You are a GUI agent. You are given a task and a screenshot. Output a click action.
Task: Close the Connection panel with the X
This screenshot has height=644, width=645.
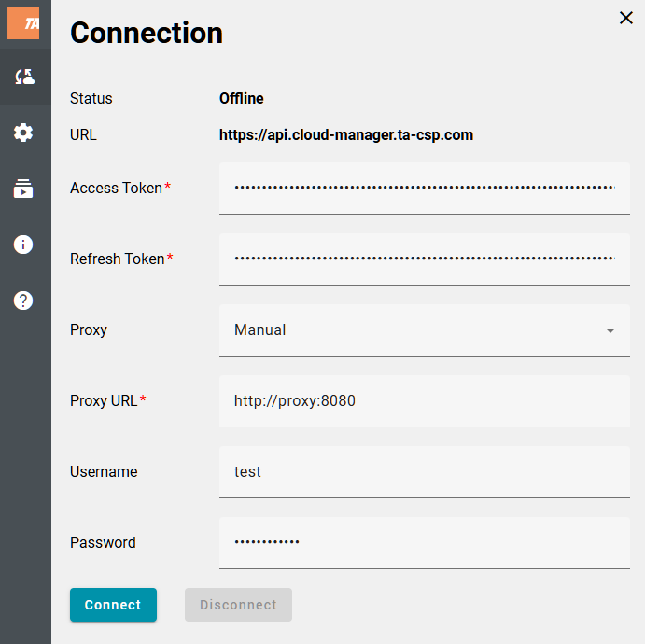(626, 18)
